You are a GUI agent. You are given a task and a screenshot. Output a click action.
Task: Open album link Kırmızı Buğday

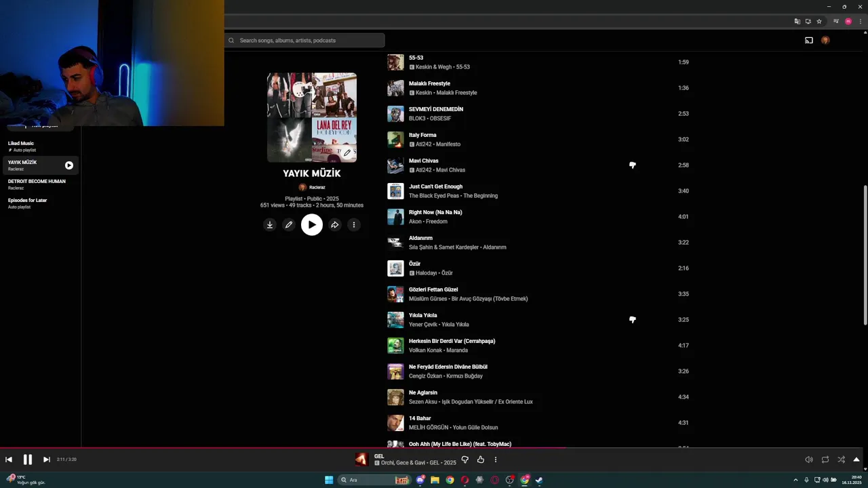pyautogui.click(x=465, y=376)
